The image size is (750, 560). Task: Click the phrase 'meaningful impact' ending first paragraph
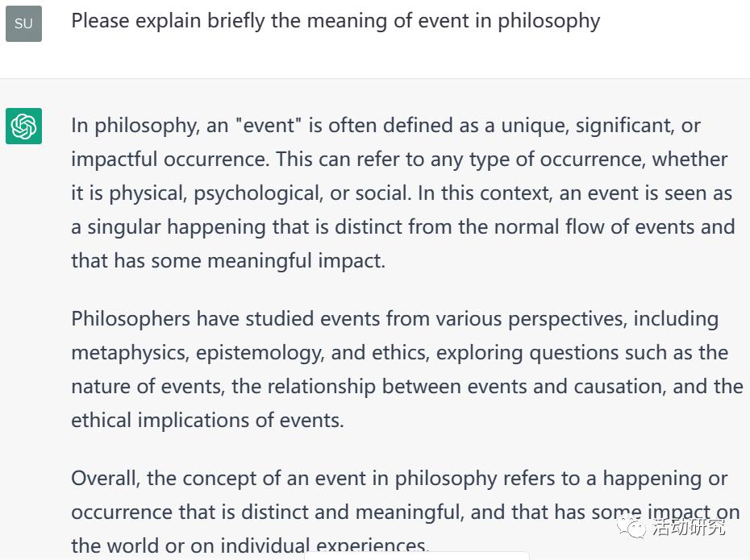pos(296,261)
